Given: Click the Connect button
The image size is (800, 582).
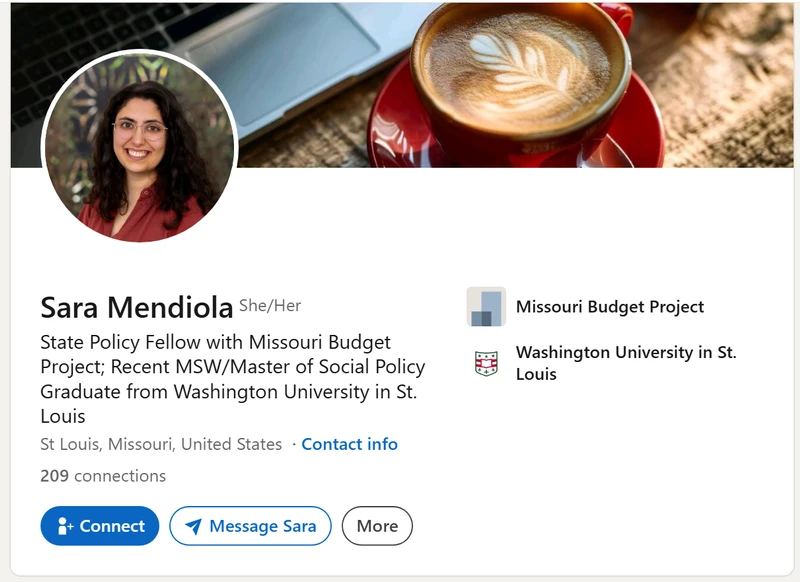Looking at the screenshot, I should [x=99, y=526].
